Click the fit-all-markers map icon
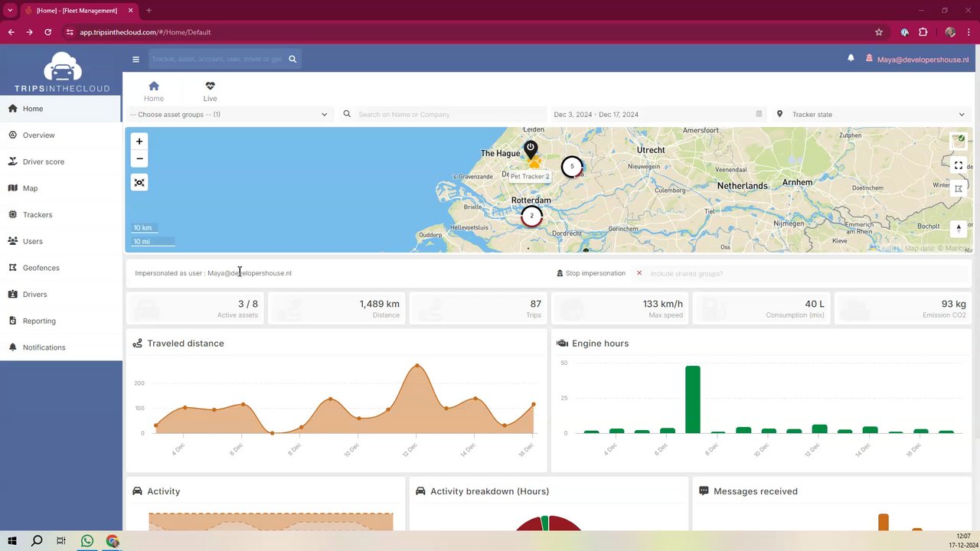980x551 pixels. tap(139, 183)
